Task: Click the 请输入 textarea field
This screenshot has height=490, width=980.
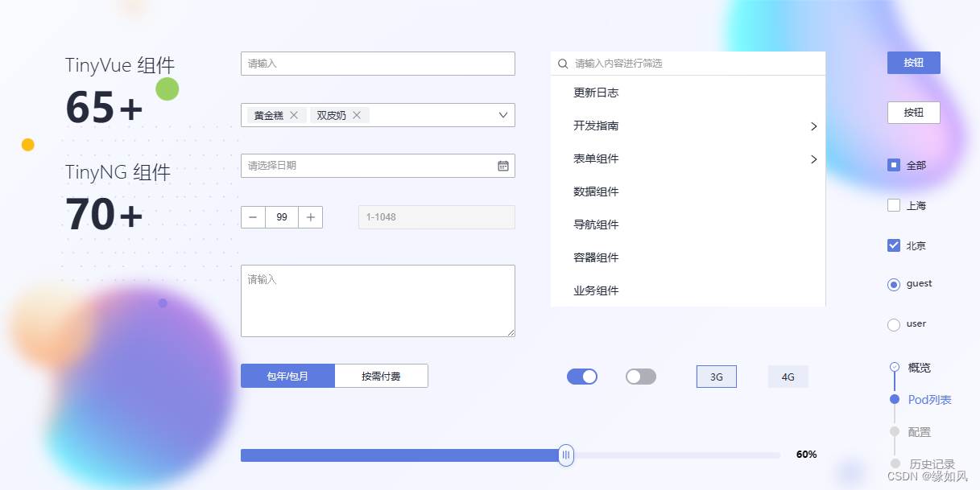Action: point(378,300)
